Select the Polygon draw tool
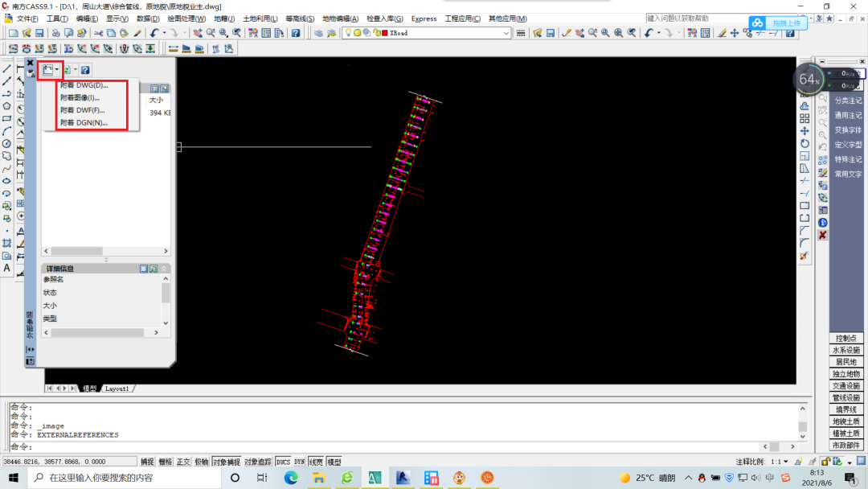 click(6, 106)
